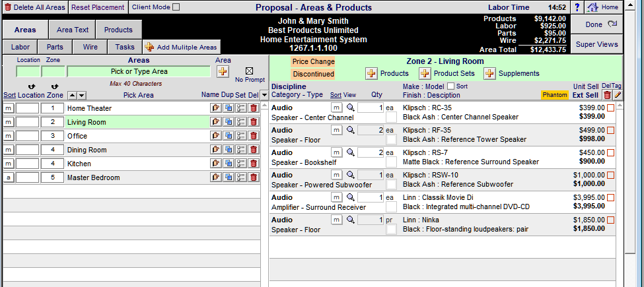
Task: Click the 'm' toggle for Home Theater row
Action: coord(8,108)
